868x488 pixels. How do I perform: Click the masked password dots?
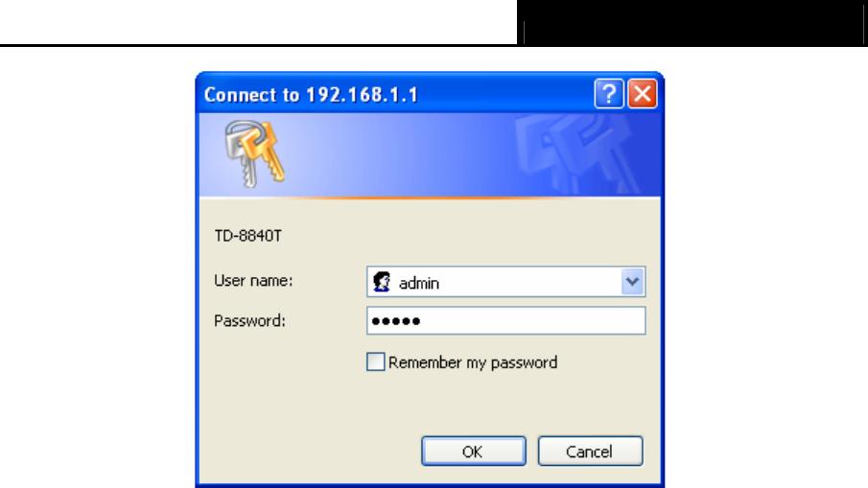tap(396, 321)
